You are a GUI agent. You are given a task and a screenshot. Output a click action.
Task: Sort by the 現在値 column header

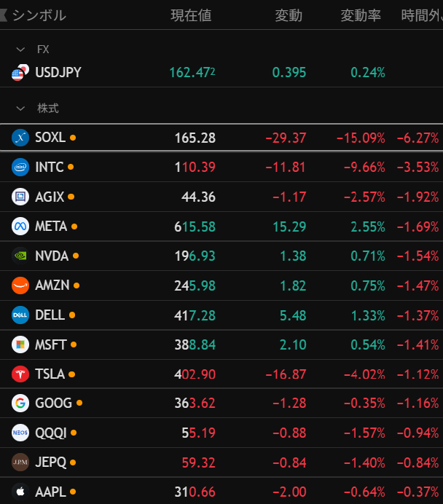pyautogui.click(x=192, y=15)
